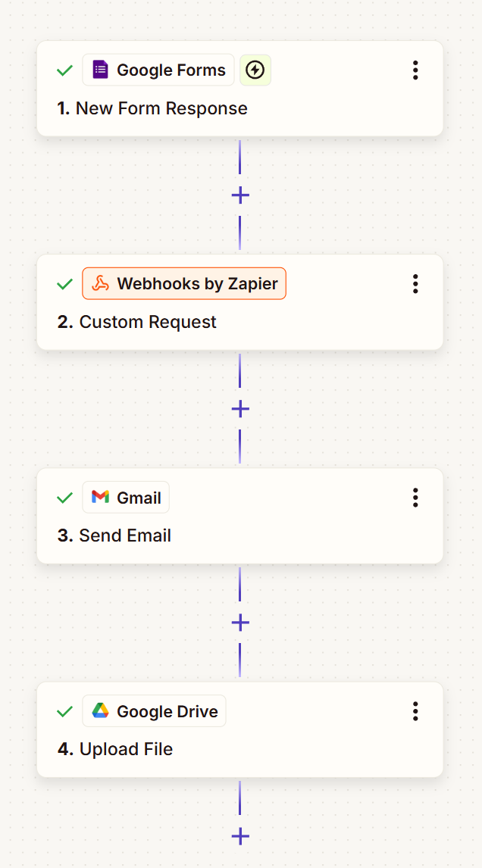Select the Google Drive app icon
This screenshot has height=868, width=482.
pyautogui.click(x=100, y=710)
